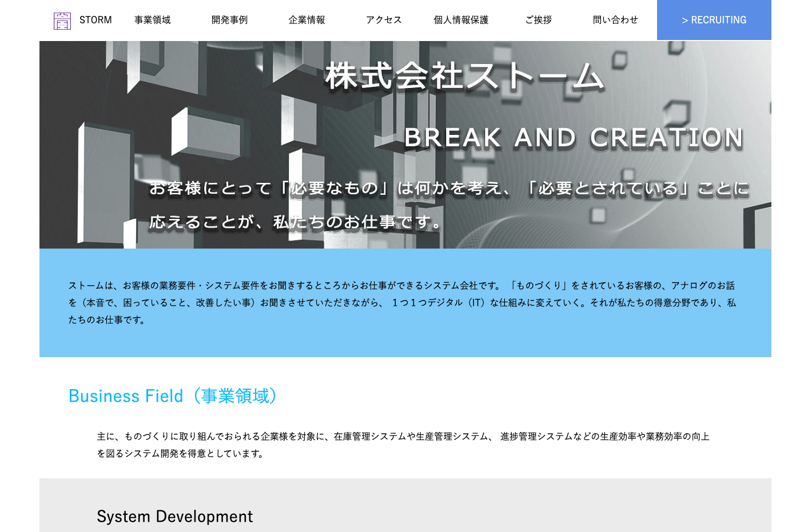Open the 事業領域 menu item

[x=152, y=19]
